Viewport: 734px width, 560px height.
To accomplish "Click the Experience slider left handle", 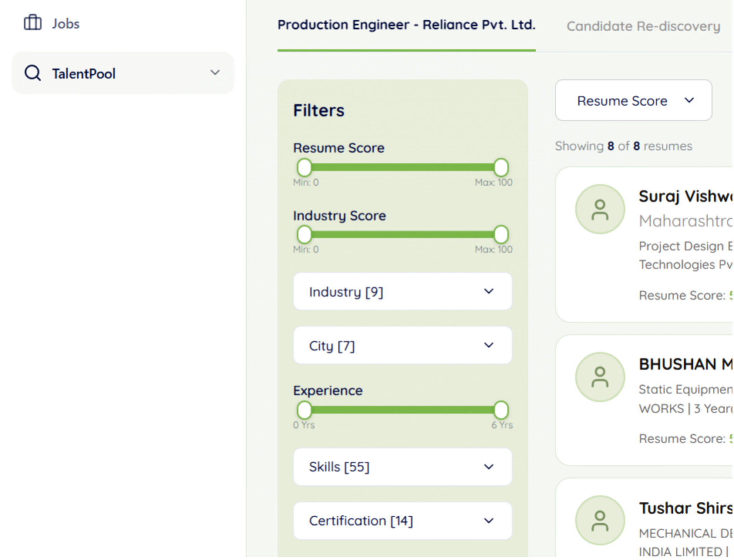I will coord(304,410).
